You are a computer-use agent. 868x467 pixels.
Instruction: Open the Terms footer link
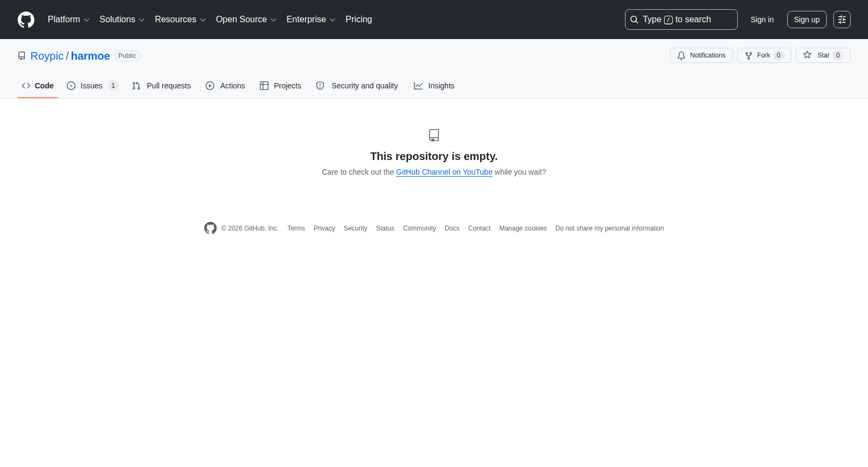point(296,228)
